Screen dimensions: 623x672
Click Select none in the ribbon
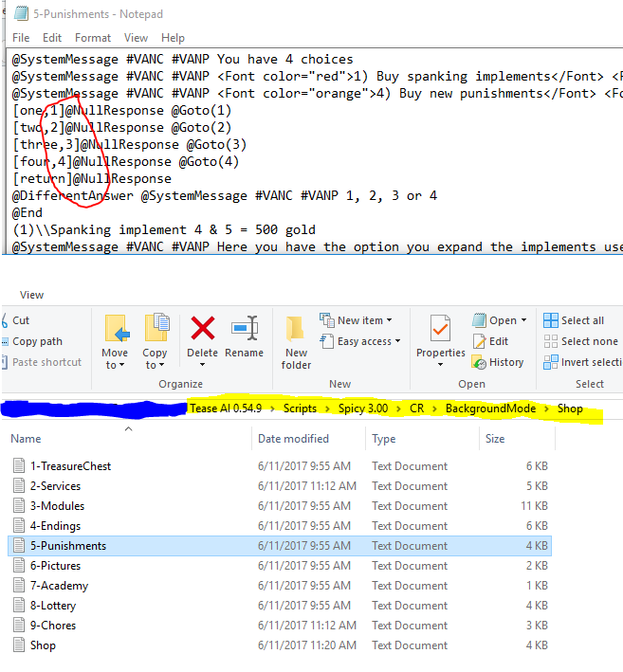coord(581,341)
